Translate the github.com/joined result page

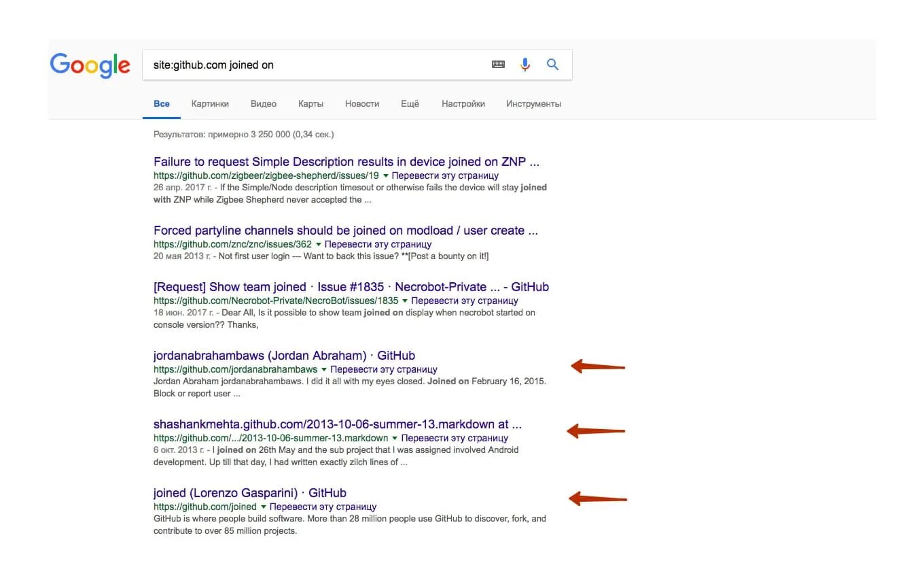[x=323, y=507]
